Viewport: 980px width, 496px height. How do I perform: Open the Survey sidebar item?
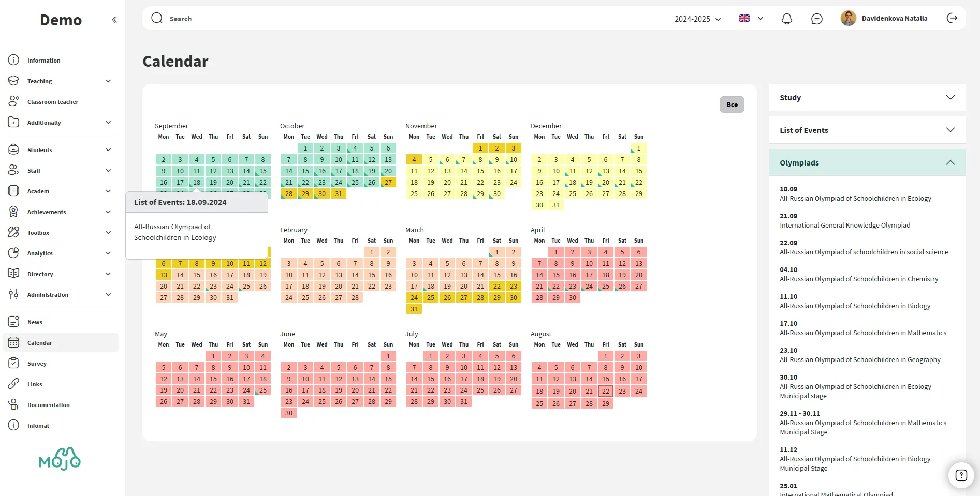click(x=37, y=364)
